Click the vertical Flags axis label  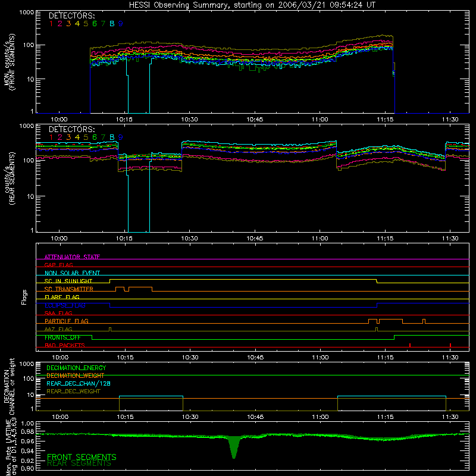(x=24, y=297)
